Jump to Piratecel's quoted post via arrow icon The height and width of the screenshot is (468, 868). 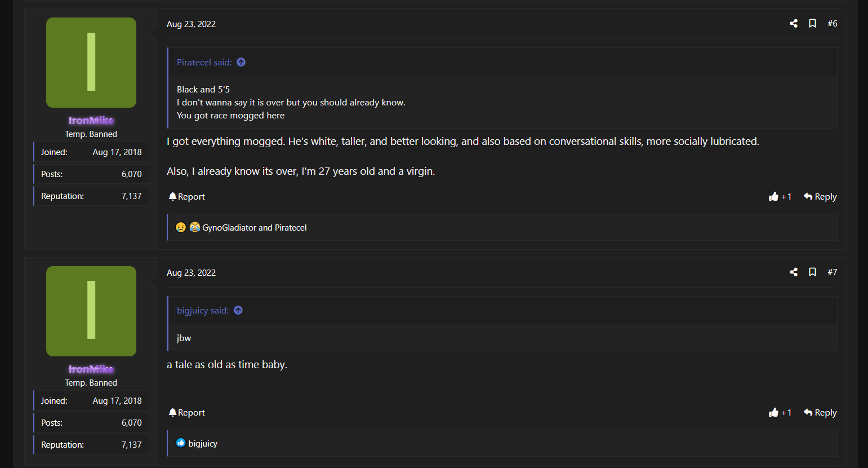(x=241, y=62)
